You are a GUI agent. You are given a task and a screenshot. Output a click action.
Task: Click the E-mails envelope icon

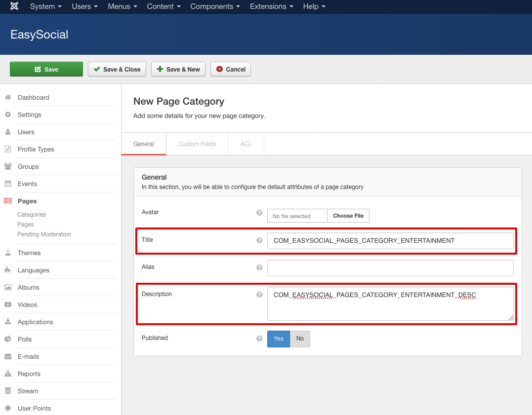click(x=8, y=356)
